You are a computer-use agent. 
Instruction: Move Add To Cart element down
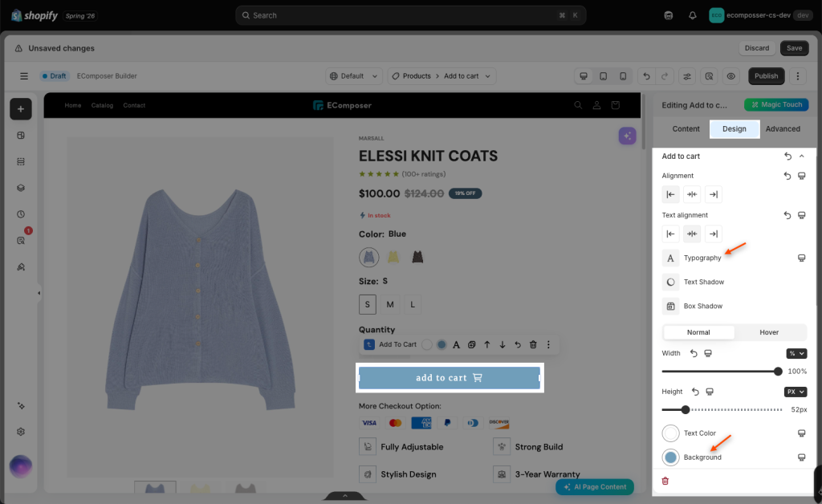pos(503,345)
